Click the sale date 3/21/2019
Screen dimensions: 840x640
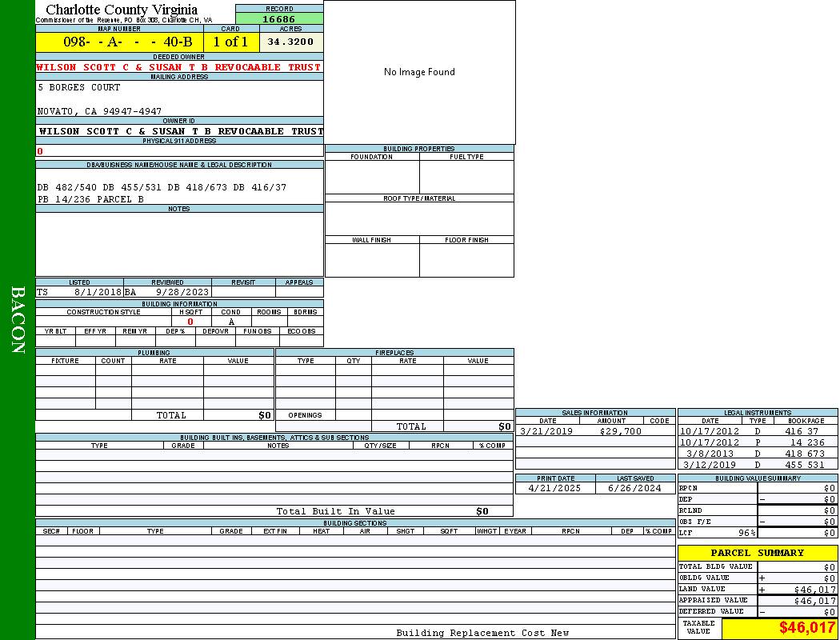tap(546, 431)
